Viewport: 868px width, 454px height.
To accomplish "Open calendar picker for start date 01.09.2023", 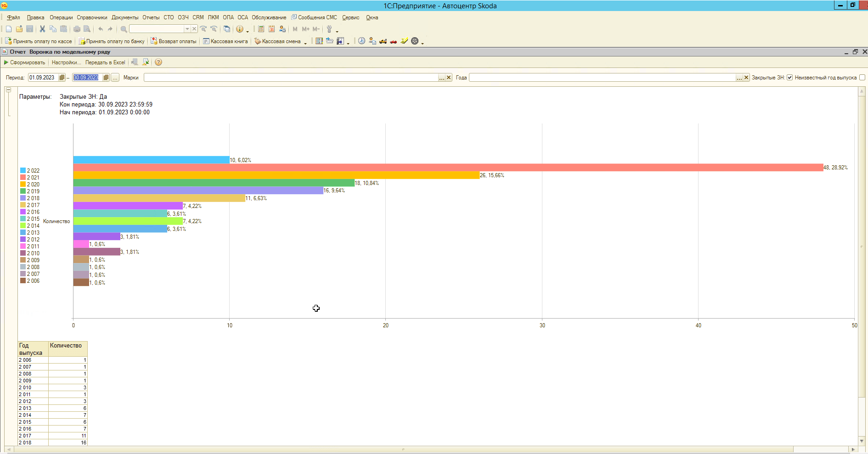I will pos(62,78).
